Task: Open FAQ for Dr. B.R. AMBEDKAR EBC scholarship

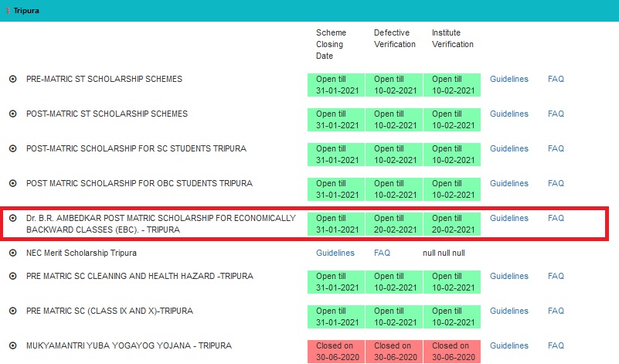Action: coord(556,218)
